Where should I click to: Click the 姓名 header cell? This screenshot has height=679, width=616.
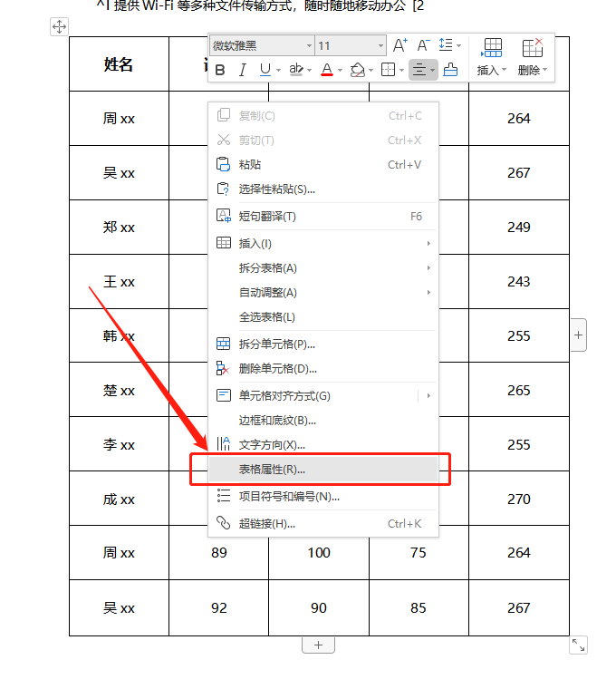[119, 64]
